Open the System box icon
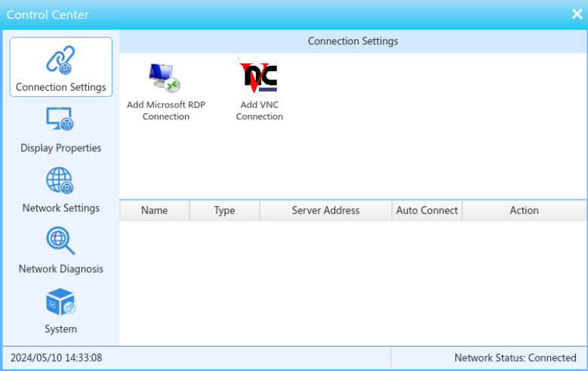588x371 pixels. click(60, 302)
